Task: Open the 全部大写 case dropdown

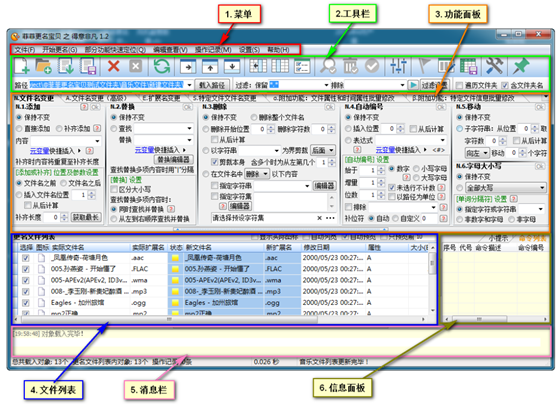Action: click(x=542, y=188)
